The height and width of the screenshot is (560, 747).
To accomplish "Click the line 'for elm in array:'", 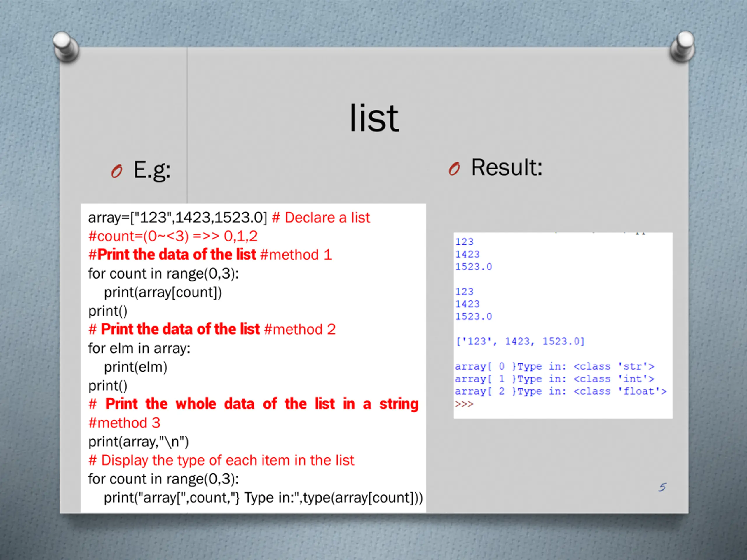I will coord(139,348).
